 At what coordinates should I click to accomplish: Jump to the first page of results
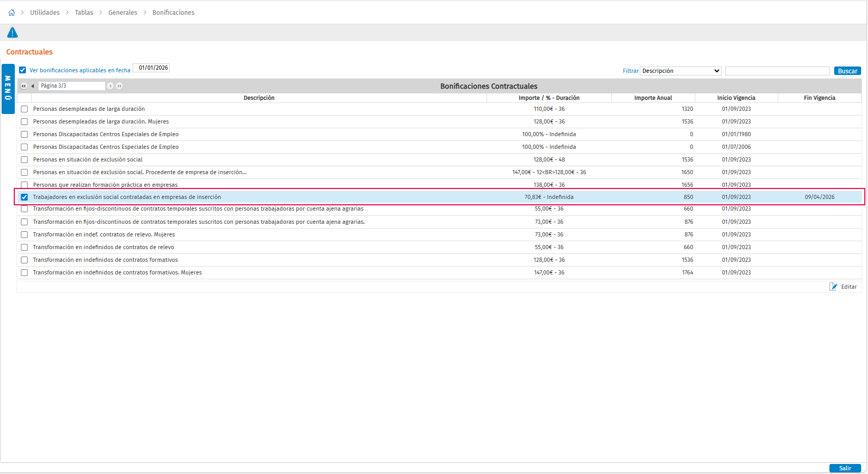point(24,86)
